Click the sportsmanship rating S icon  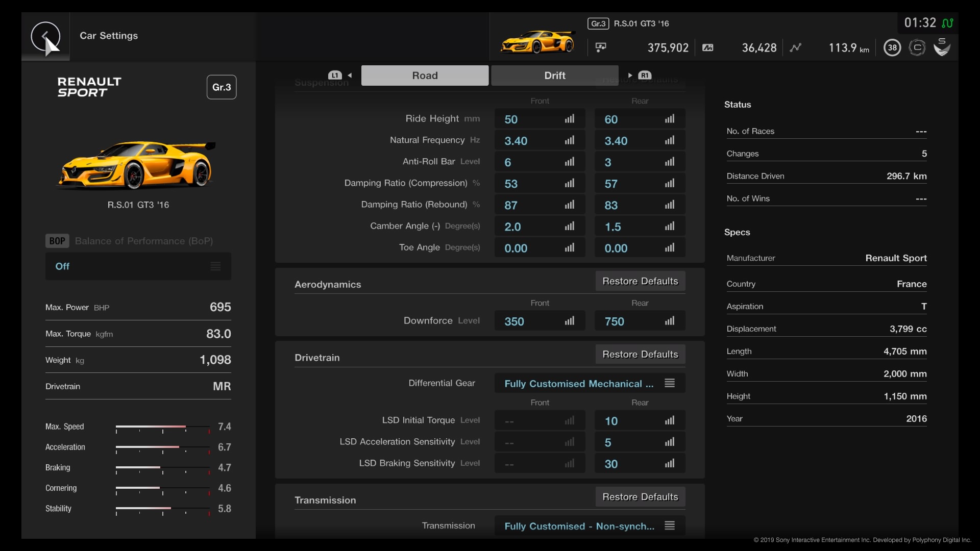(x=942, y=46)
